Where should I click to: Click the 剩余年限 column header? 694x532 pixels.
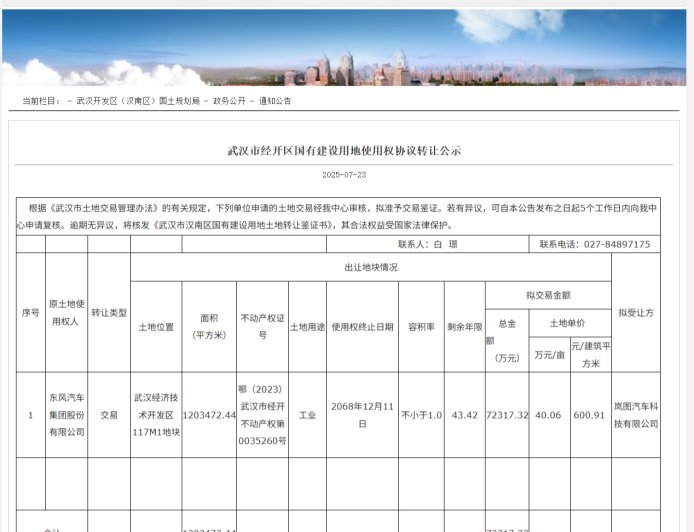pyautogui.click(x=465, y=327)
